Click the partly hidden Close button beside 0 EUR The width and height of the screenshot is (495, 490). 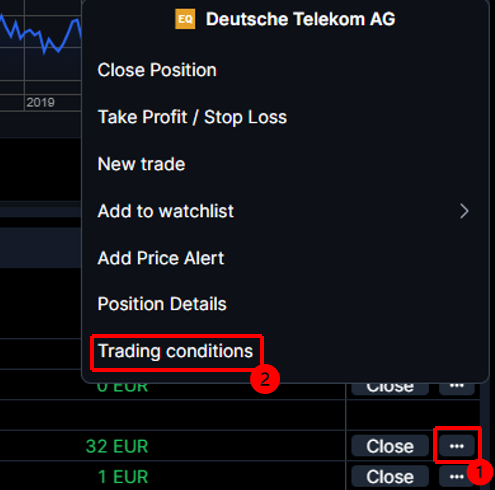390,389
